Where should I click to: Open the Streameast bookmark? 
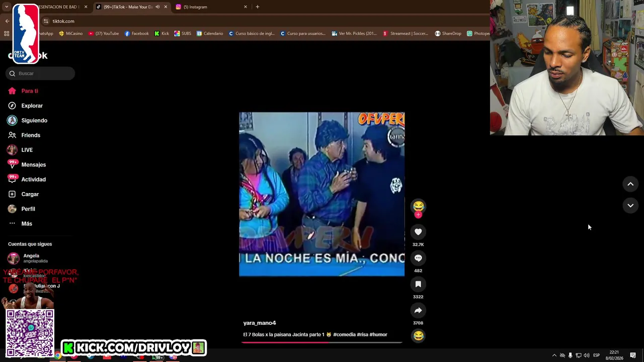tap(406, 34)
